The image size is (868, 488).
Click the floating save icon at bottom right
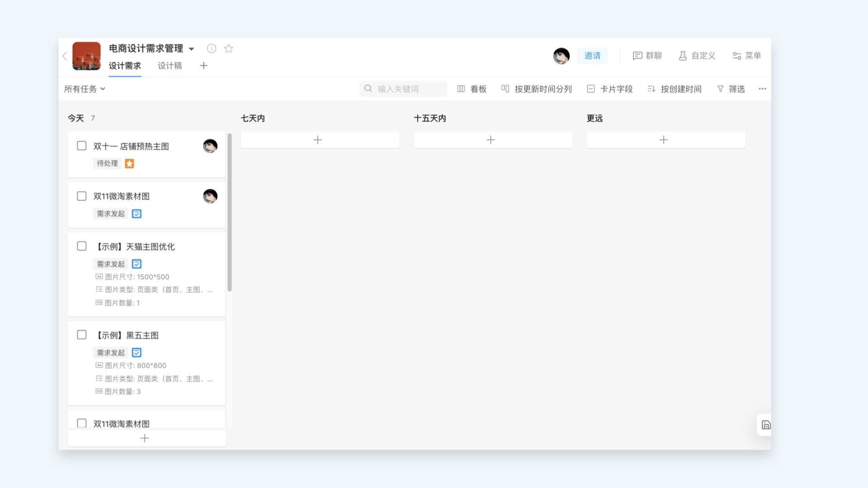(x=766, y=425)
